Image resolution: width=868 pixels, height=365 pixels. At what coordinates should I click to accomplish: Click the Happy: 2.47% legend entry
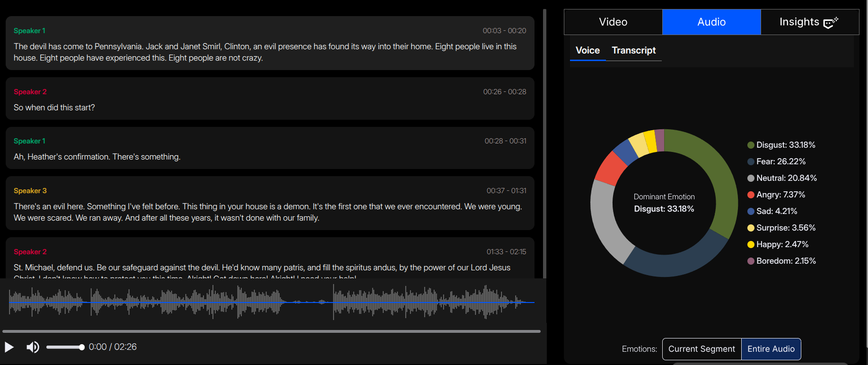tap(778, 244)
